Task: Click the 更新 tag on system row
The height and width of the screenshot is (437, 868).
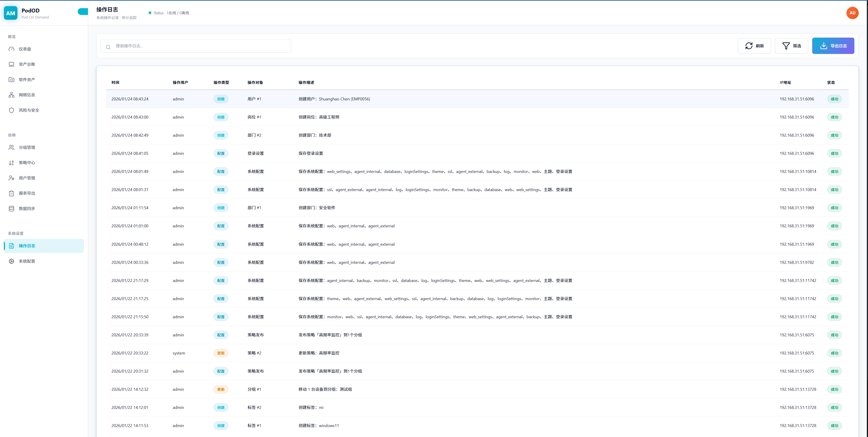Action: pos(221,353)
